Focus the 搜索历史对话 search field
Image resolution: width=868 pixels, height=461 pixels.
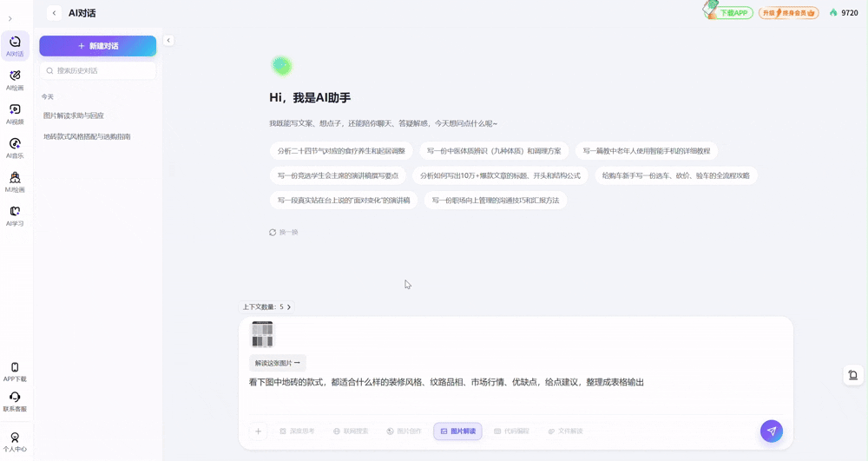pyautogui.click(x=98, y=71)
